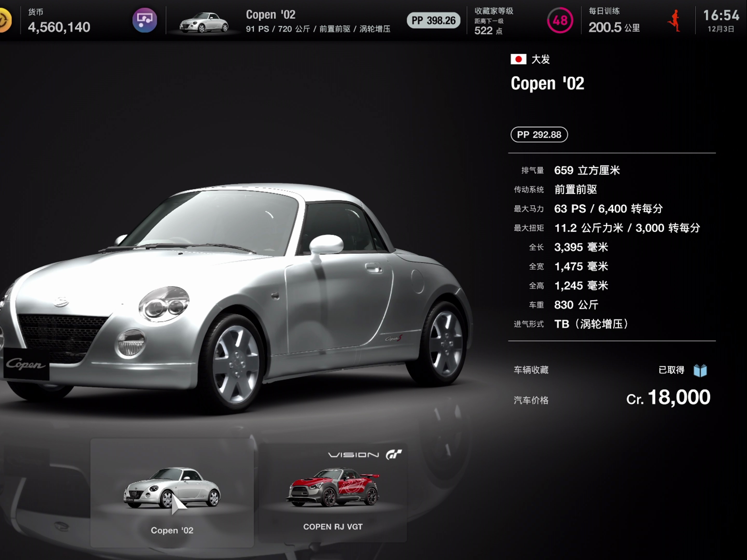Click the 距离下一级 label
747x560 pixels.
pyautogui.click(x=489, y=21)
